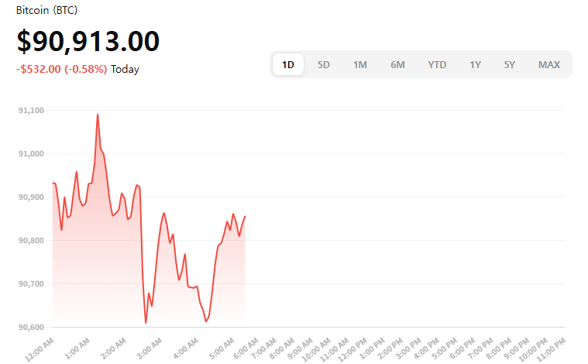Click the last data point of the price line

click(x=245, y=216)
